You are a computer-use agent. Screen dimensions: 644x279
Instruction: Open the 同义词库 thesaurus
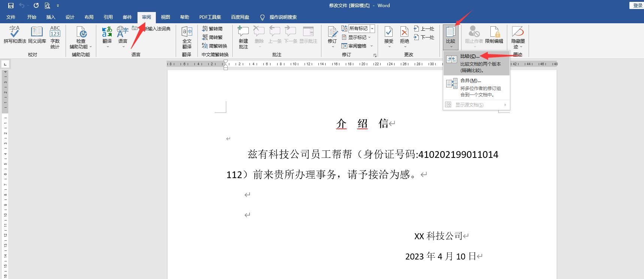tap(37, 35)
